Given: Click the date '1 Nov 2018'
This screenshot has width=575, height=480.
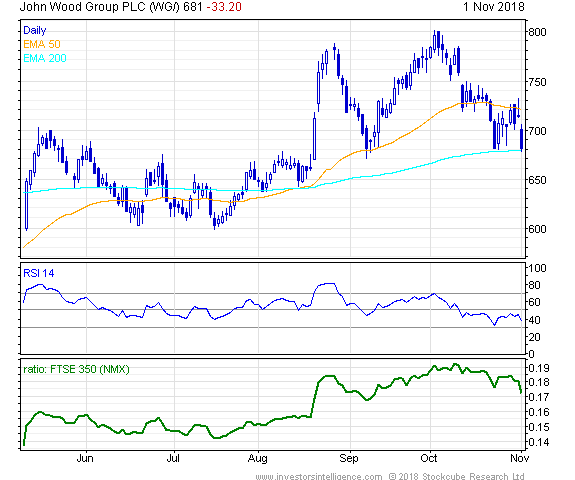Looking at the screenshot, I should pyautogui.click(x=494, y=7).
